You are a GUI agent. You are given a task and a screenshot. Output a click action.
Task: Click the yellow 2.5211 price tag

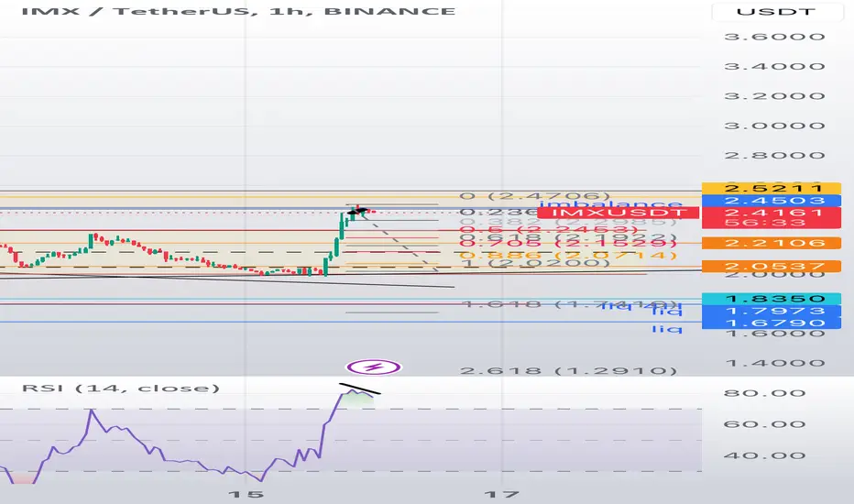[772, 189]
